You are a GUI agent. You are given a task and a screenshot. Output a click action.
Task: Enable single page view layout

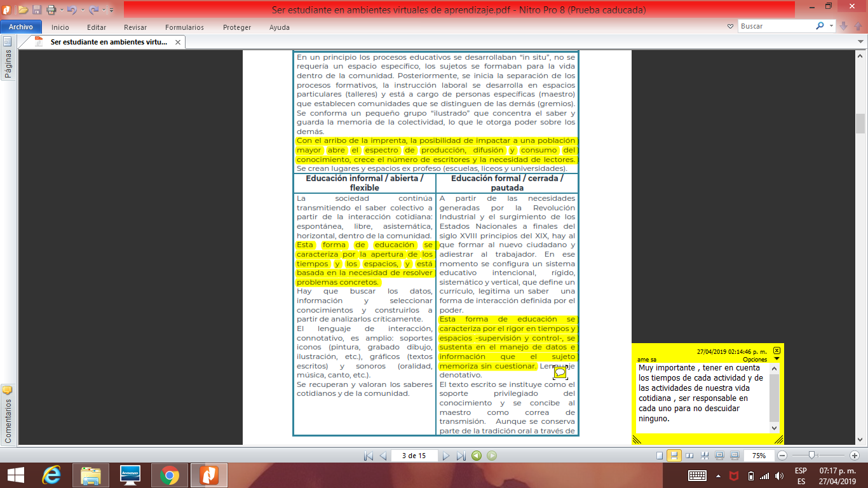[x=660, y=456]
